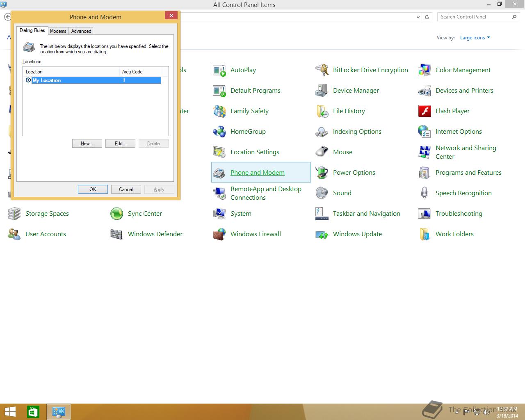
Task: Open the Speech Recognition link text
Action: point(463,193)
